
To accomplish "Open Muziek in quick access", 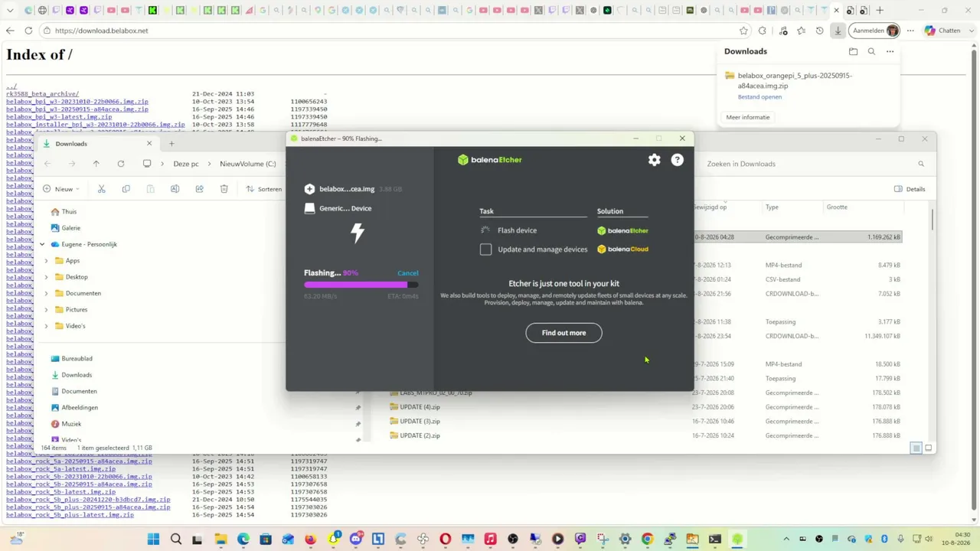I will [66, 424].
